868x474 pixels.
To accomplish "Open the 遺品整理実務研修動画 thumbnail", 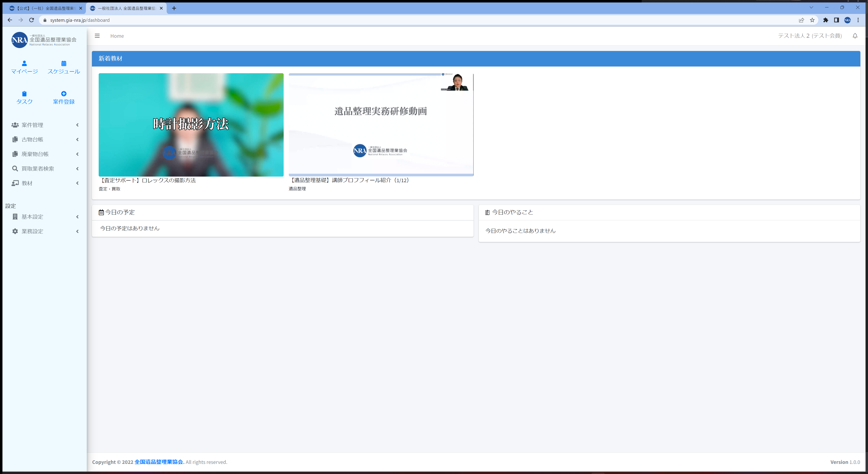I will click(x=381, y=125).
